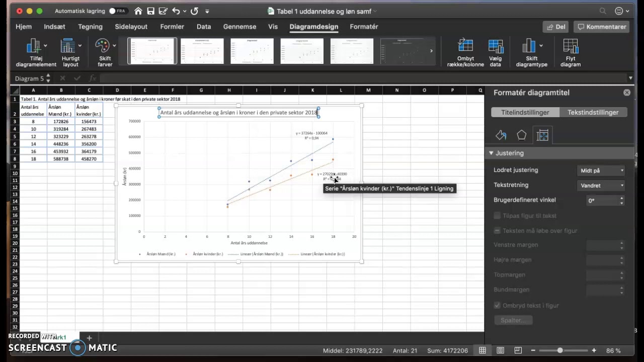Click the Redo icon
Viewport: 644px width, 362px height.
(x=195, y=11)
